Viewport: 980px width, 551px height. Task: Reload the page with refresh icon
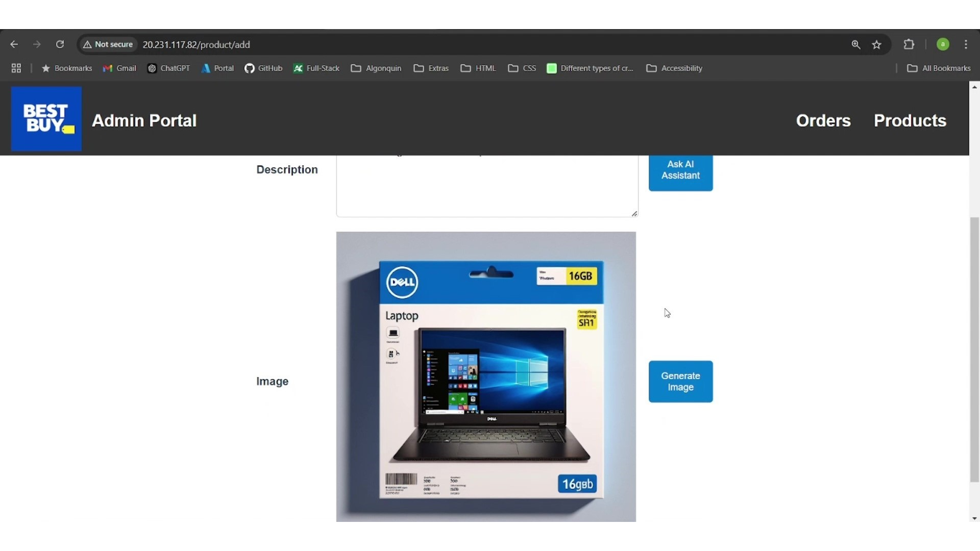60,45
